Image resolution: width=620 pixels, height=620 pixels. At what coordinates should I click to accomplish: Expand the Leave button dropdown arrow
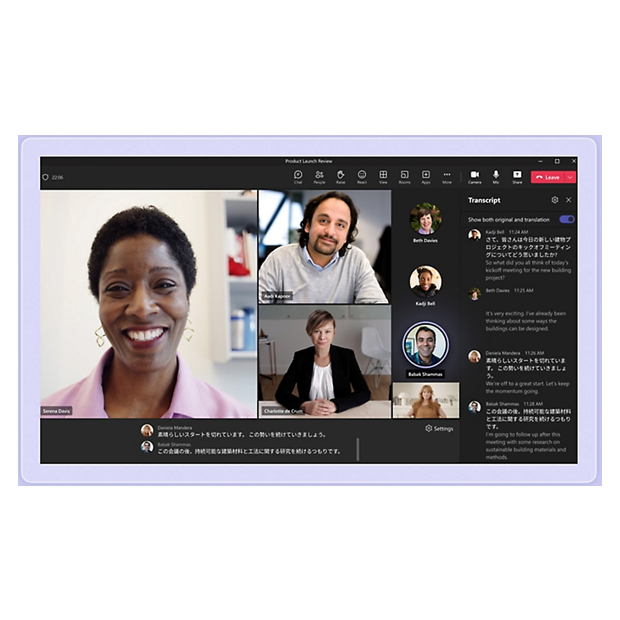click(x=570, y=177)
